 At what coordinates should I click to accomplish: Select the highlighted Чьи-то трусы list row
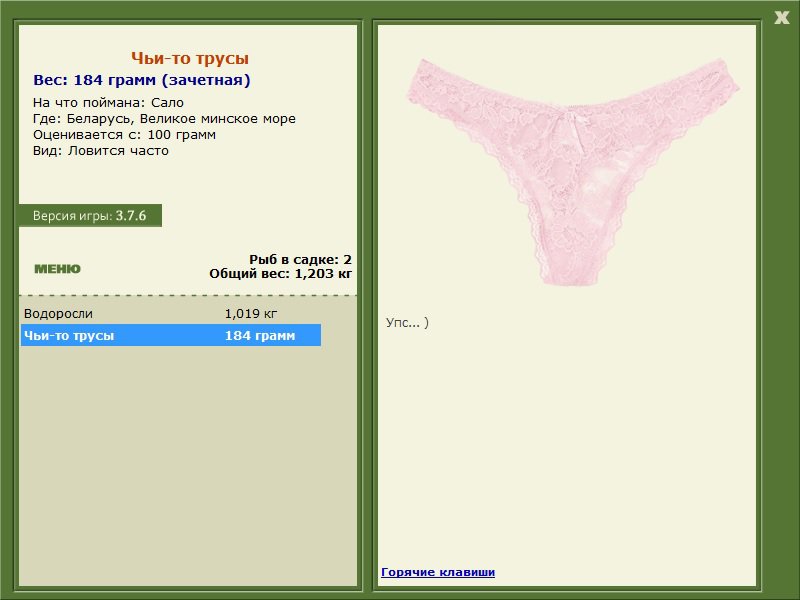pos(171,335)
